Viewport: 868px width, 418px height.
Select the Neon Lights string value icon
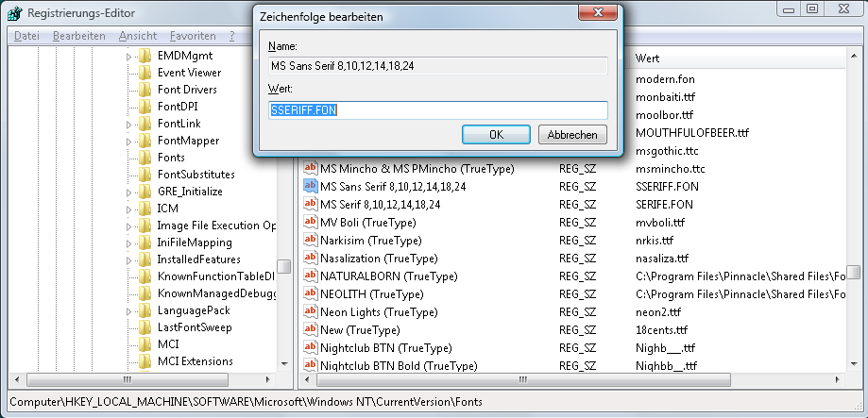click(x=310, y=312)
